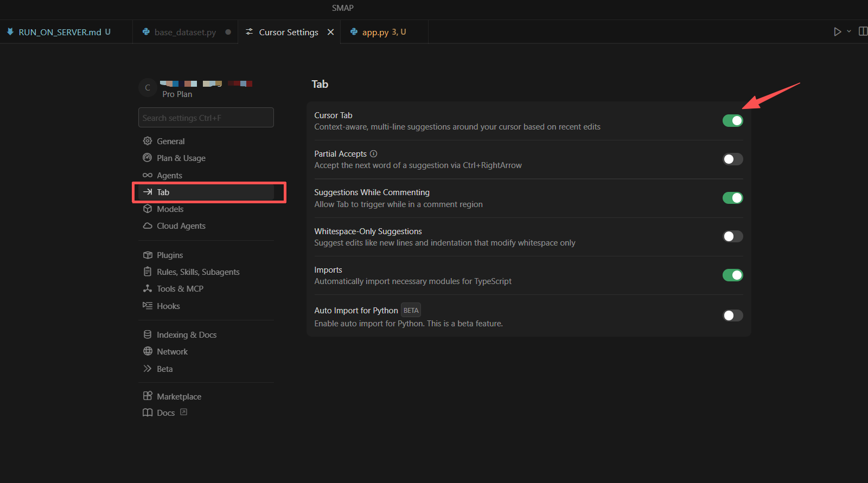Click the Cloud Agents cloud icon
868x483 pixels.
click(x=147, y=226)
